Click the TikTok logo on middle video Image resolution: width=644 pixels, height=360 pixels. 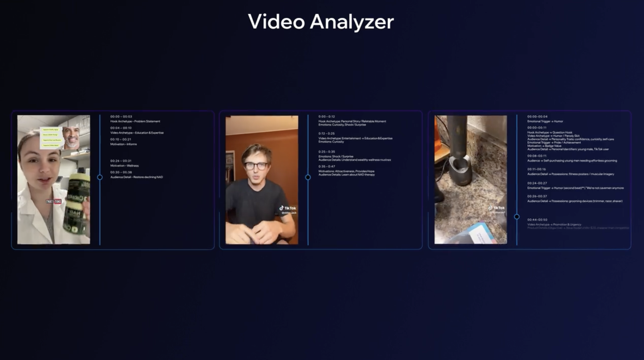tap(288, 208)
